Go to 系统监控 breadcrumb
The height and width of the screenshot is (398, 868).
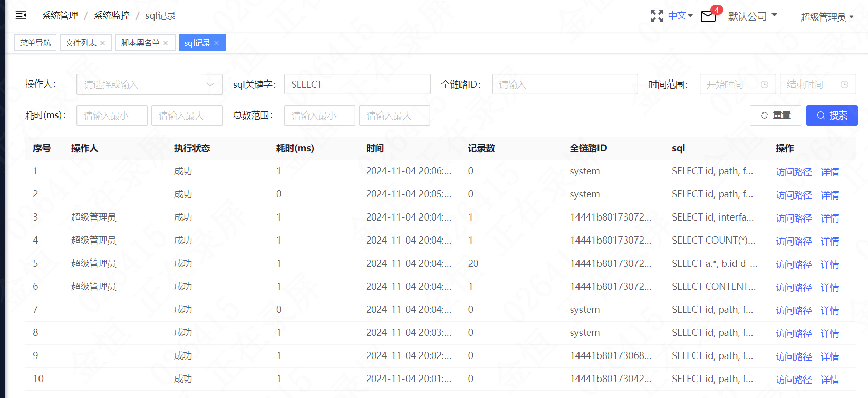(112, 16)
